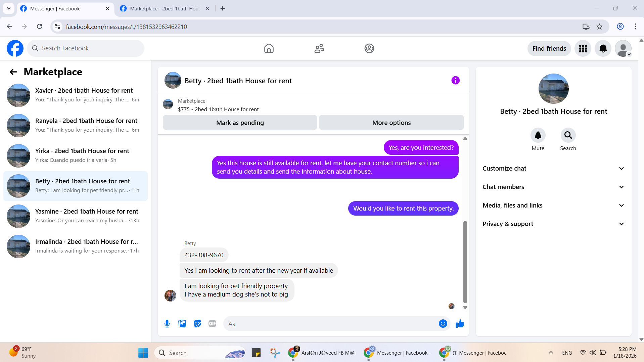Mute this conversation with the bell icon
This screenshot has width=644, height=362.
(538, 135)
